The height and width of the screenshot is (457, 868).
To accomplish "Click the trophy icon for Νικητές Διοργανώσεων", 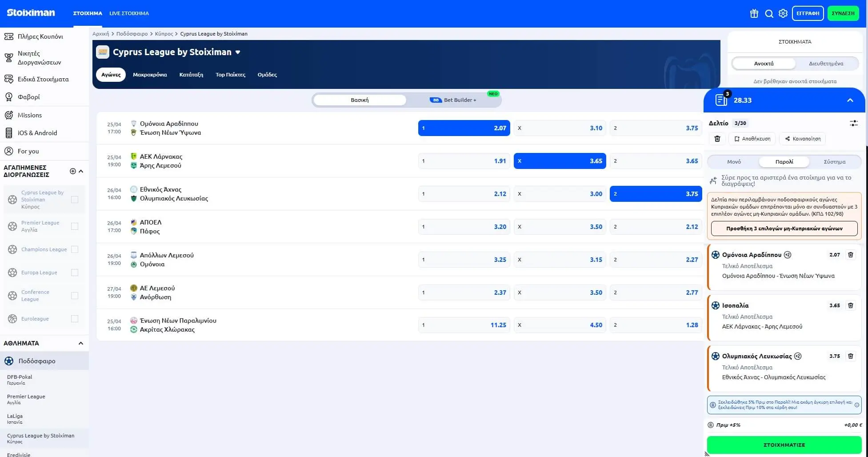I will (8, 58).
